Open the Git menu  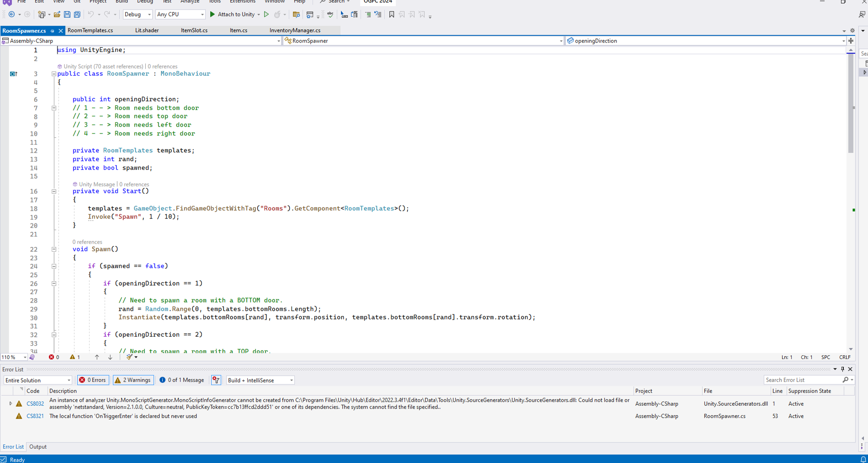point(77,2)
